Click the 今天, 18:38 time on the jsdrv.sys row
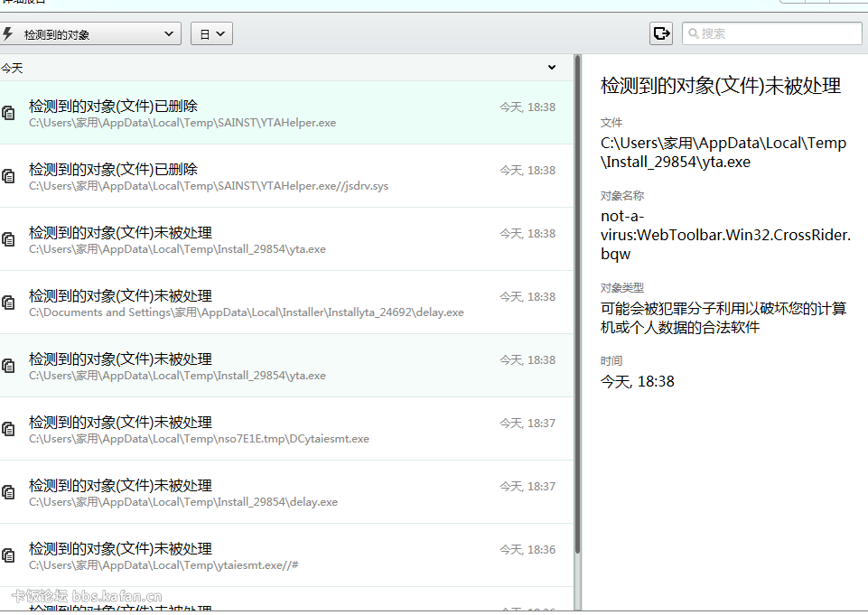This screenshot has height=615, width=868. [527, 171]
